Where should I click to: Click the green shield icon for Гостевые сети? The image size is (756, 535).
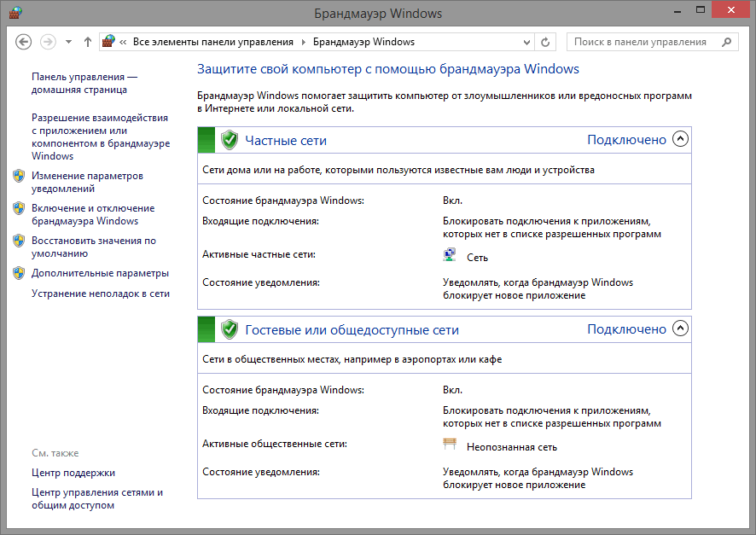(229, 329)
